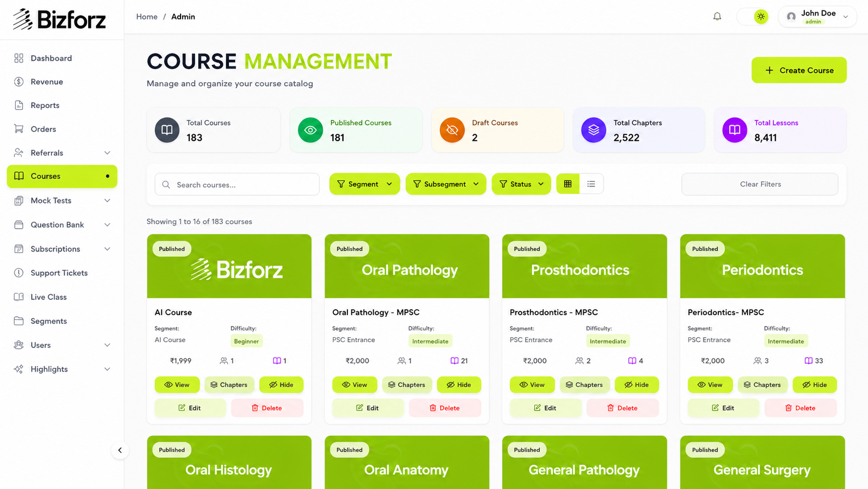Open the Subsegment filter dropdown

pos(445,184)
